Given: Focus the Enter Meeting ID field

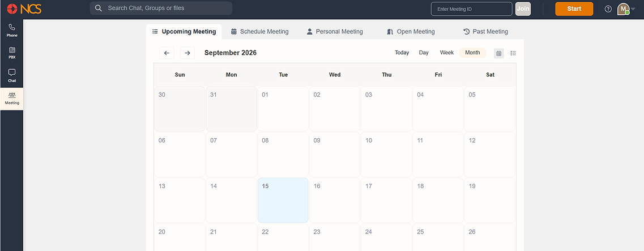Looking at the screenshot, I should click(x=471, y=8).
